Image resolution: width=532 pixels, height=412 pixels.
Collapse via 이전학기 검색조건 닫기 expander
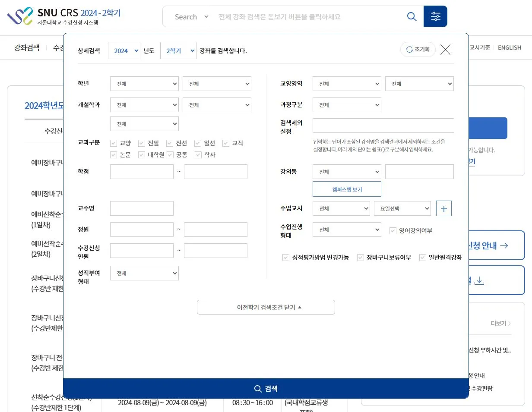pyautogui.click(x=266, y=307)
